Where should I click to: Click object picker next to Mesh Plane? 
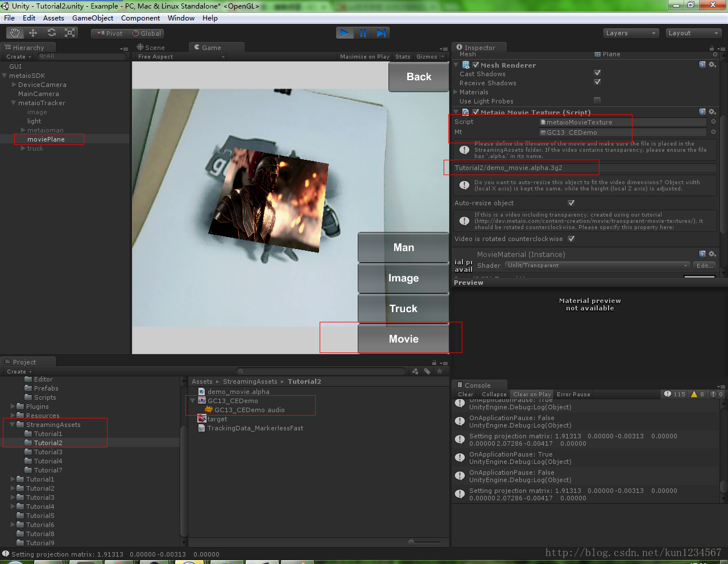pos(715,55)
